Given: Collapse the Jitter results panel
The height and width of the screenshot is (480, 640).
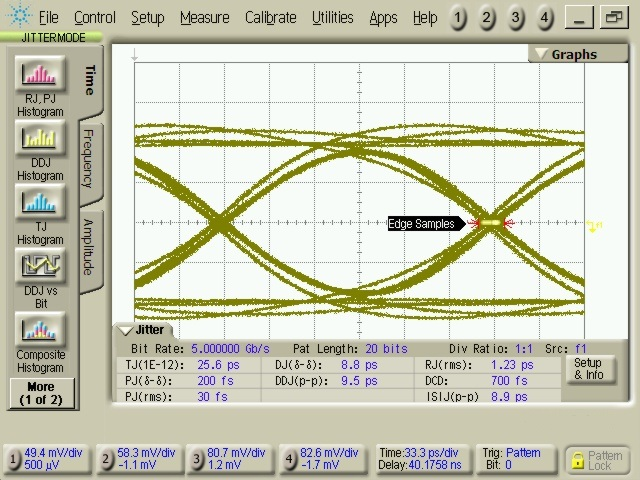Looking at the screenshot, I should tap(143, 330).
